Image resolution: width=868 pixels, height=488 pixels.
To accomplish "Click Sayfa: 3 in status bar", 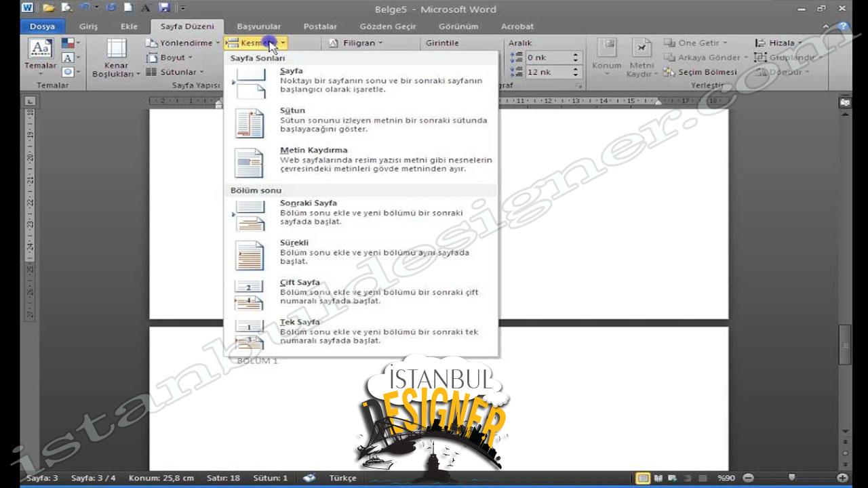I will (42, 478).
